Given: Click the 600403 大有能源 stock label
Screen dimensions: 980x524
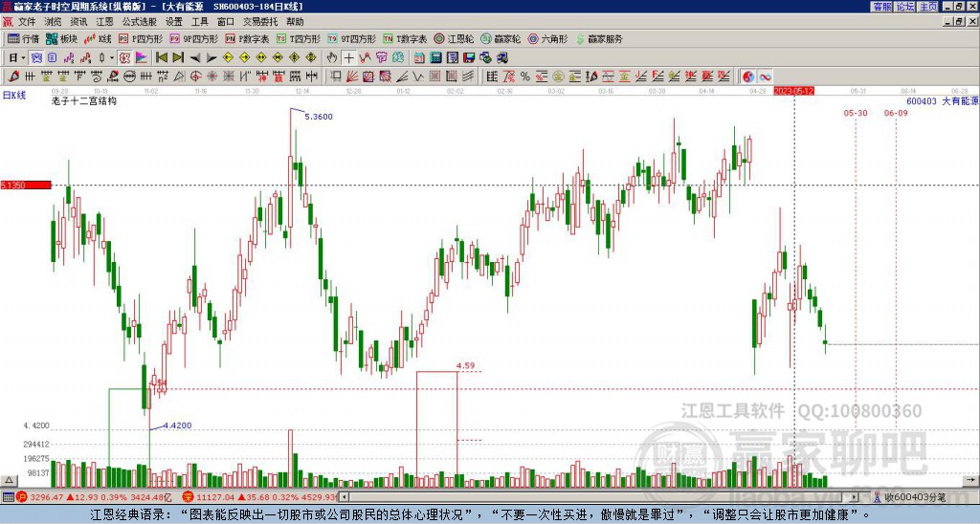Looking at the screenshot, I should point(942,101).
